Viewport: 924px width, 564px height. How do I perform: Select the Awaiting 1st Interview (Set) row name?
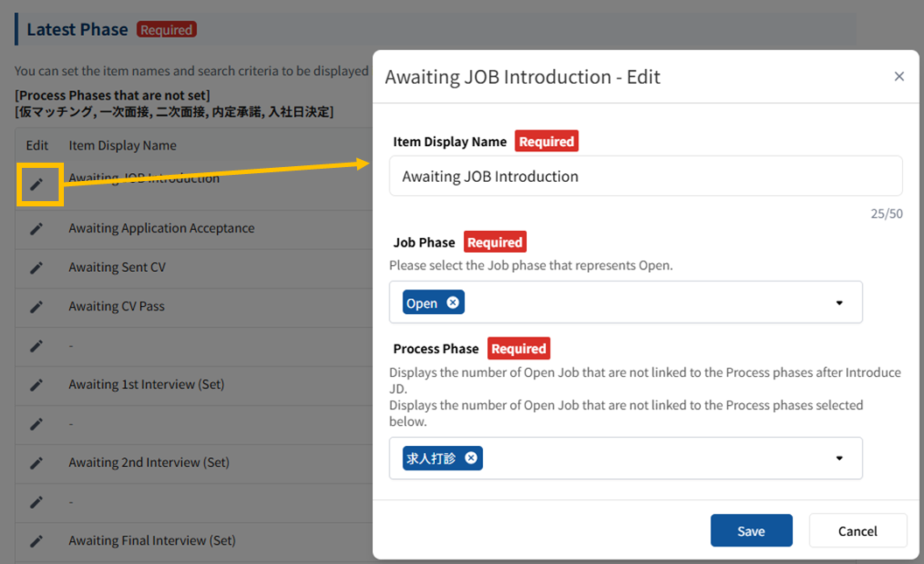point(146,385)
